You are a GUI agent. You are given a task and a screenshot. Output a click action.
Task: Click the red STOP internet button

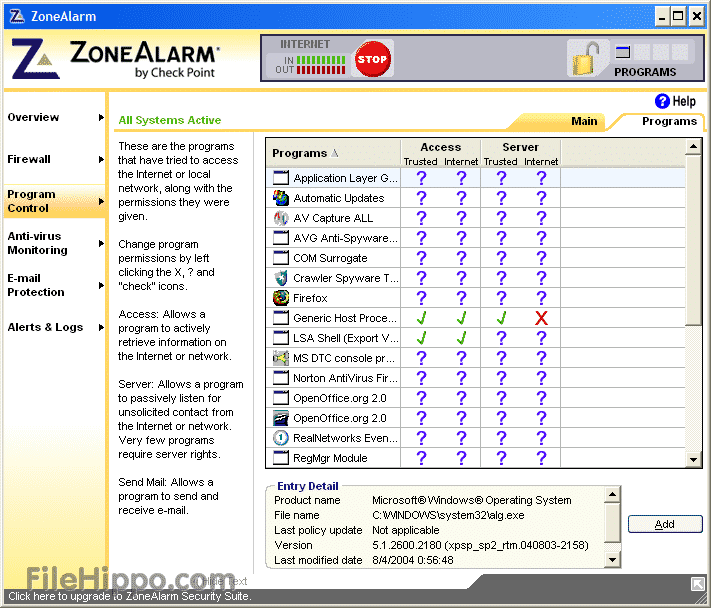click(372, 59)
